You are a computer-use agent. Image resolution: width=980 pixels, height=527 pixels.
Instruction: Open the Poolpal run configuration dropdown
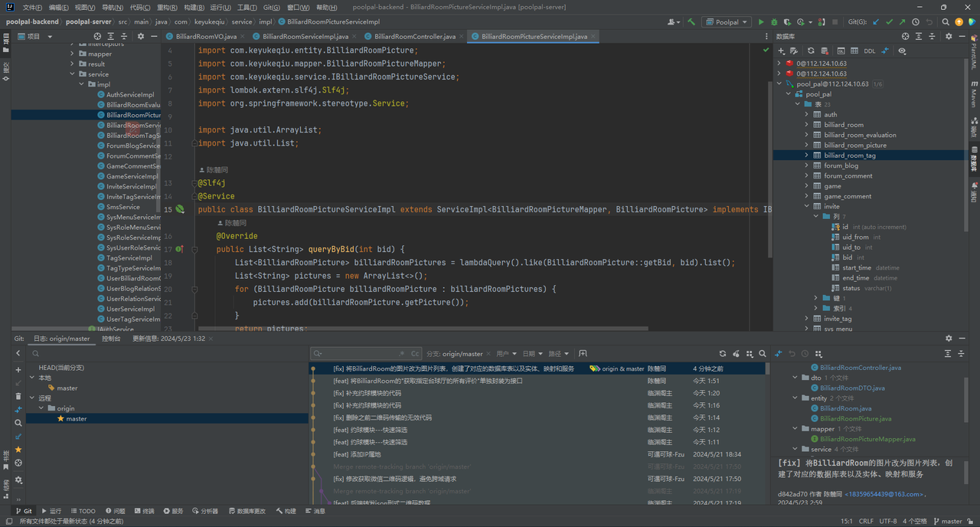click(x=727, y=22)
